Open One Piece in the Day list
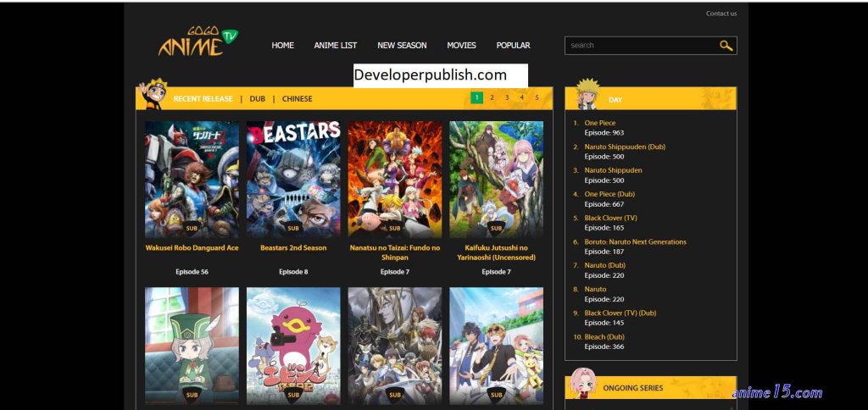Screen dimensions: 868x410 (x=599, y=123)
